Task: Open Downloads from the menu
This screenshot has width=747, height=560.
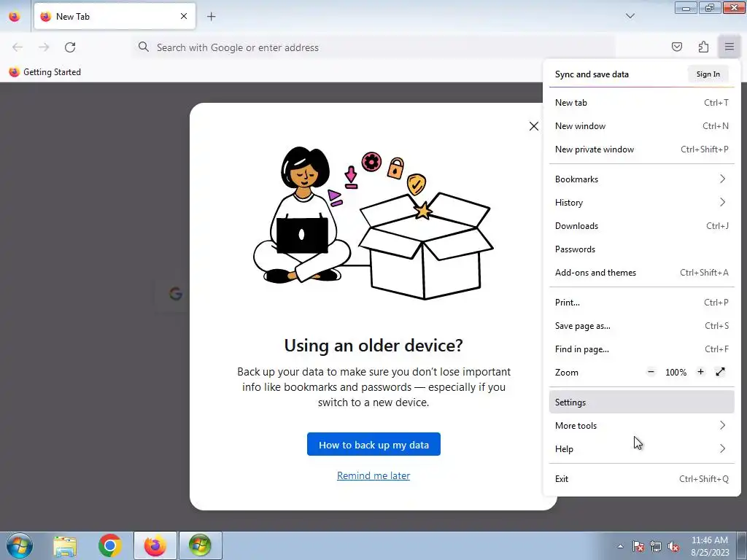Action: 641,226
